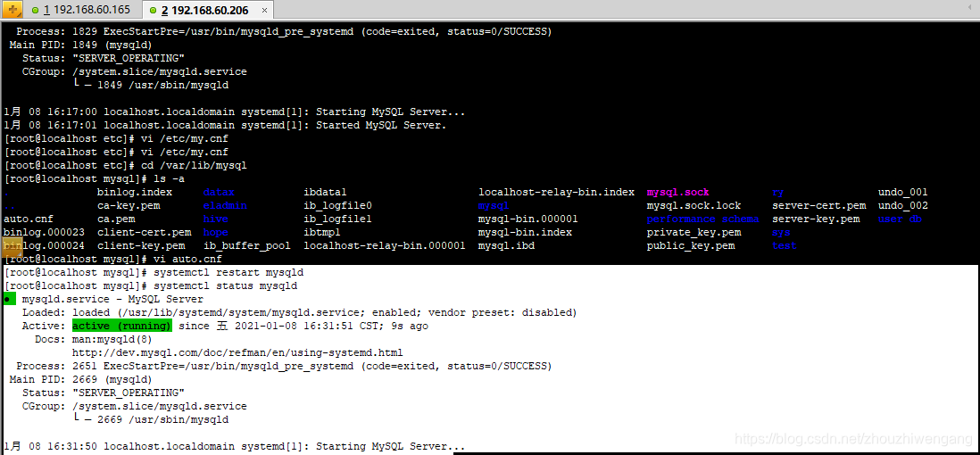Open the dev.mysql.com using-systemd.html link

[x=237, y=352]
